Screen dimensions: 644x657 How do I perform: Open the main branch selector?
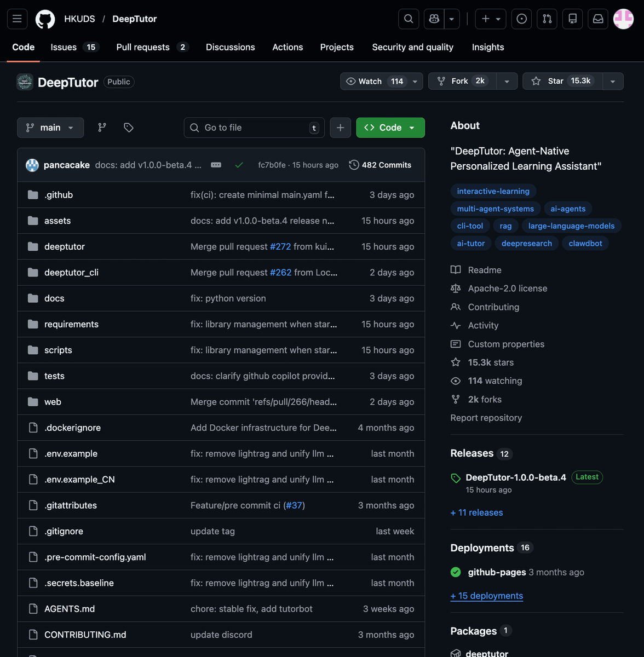click(x=50, y=128)
